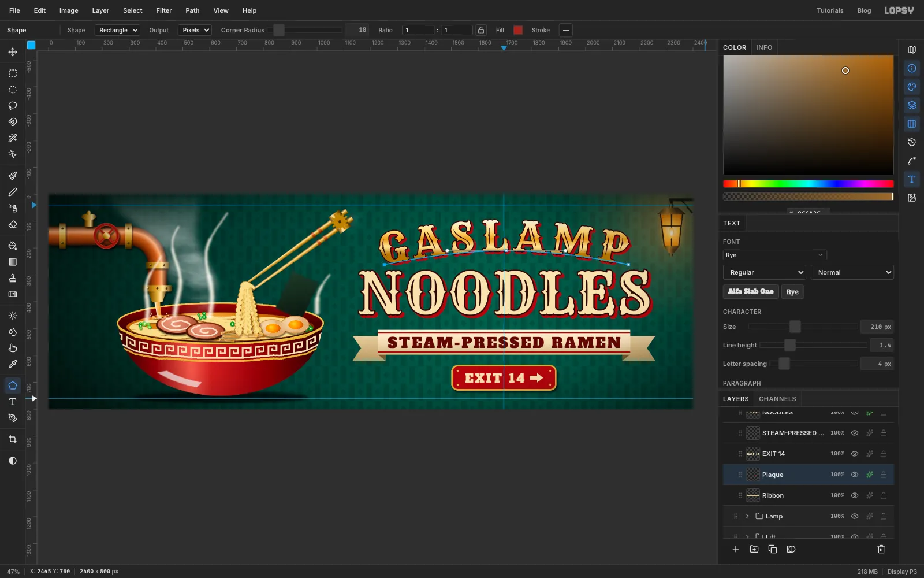Add a new layer with plus icon
The image size is (924, 578).
736,549
